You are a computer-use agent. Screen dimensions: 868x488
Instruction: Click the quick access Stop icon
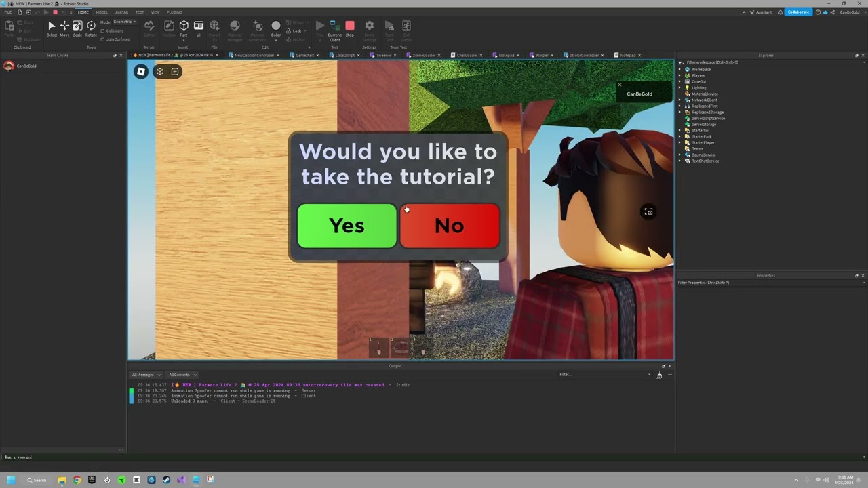pos(56,12)
